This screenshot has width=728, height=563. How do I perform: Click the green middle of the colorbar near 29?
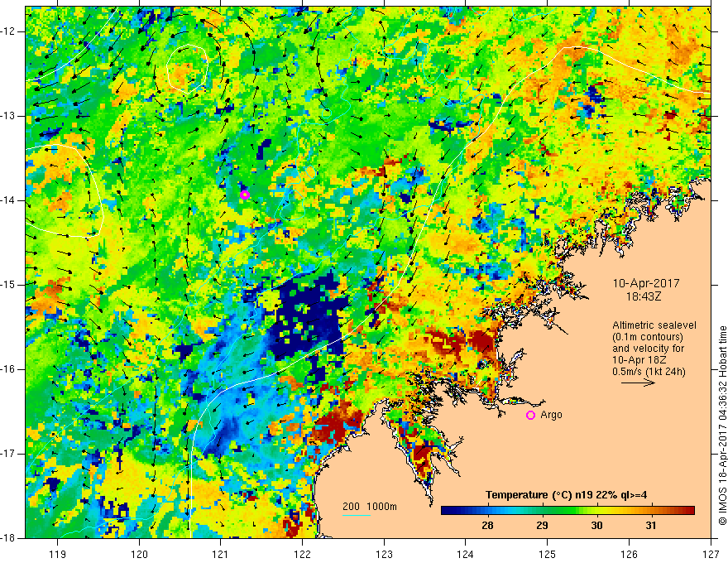[x=543, y=511]
